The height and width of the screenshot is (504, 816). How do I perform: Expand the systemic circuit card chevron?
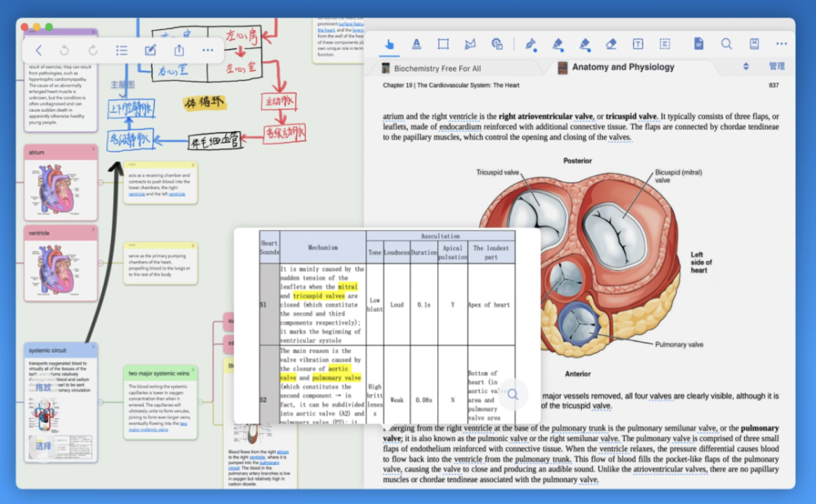(x=94, y=347)
